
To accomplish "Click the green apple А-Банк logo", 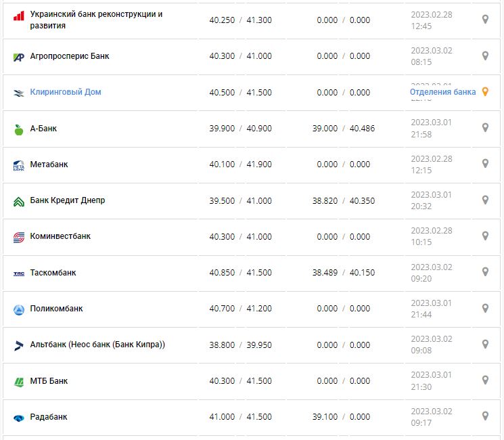I will click(x=19, y=129).
